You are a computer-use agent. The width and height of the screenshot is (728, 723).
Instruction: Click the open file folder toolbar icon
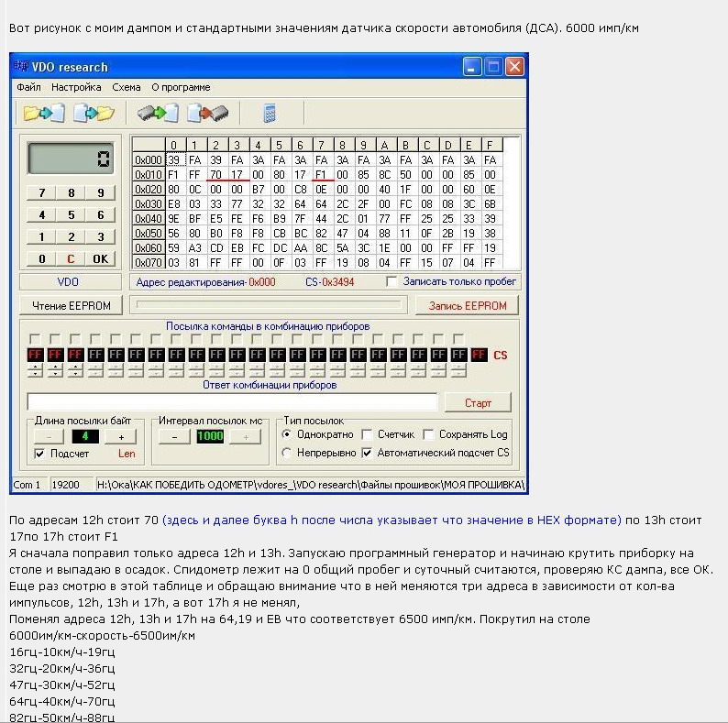click(44, 113)
